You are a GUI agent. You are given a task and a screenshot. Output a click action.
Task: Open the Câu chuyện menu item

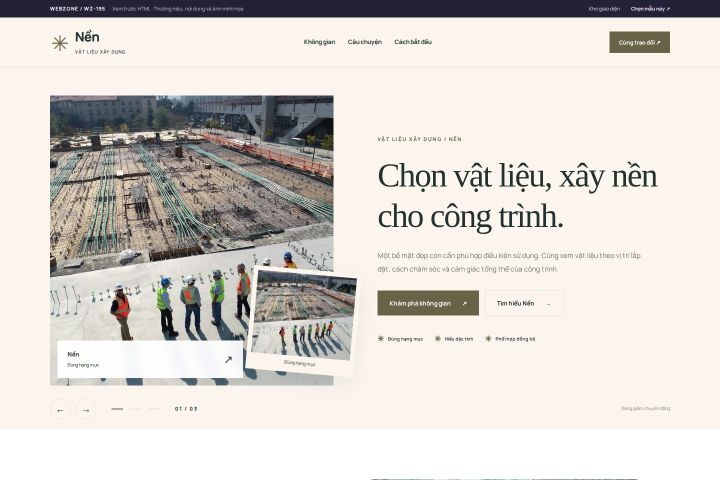coord(365,42)
